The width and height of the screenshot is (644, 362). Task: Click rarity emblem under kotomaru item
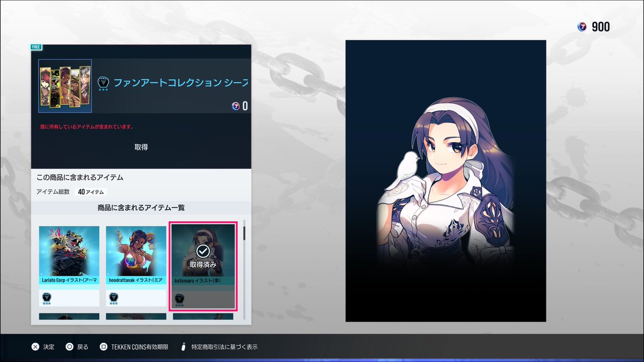(x=180, y=300)
